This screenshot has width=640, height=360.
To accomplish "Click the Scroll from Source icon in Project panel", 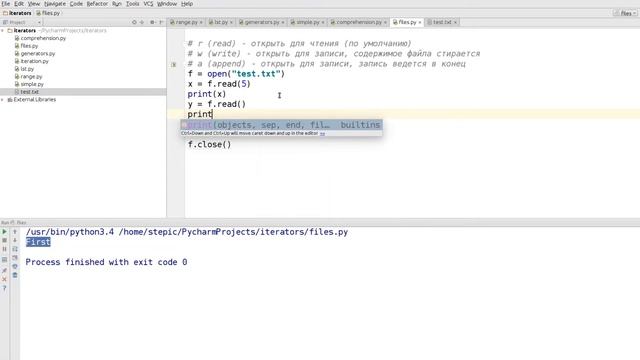I will 134,22.
